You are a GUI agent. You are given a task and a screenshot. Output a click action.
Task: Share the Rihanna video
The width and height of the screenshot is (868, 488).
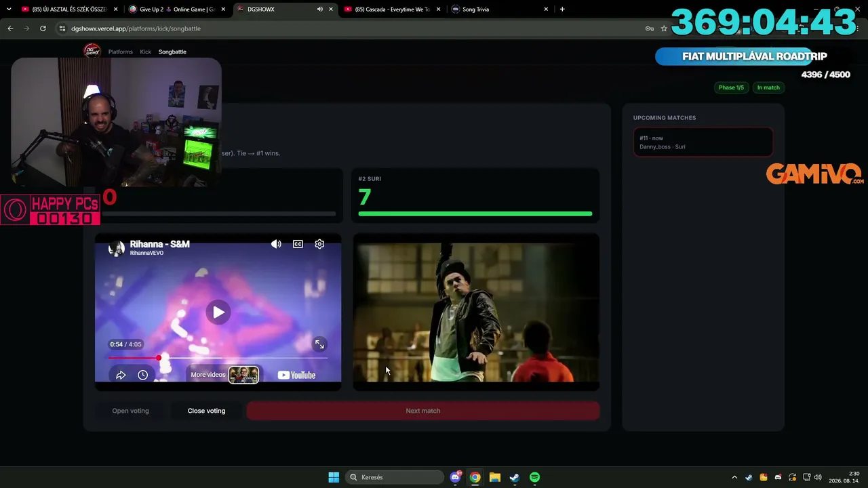pyautogui.click(x=121, y=375)
